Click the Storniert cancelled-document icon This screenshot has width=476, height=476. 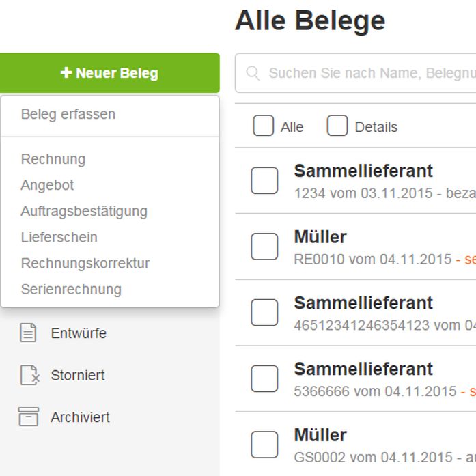29,375
